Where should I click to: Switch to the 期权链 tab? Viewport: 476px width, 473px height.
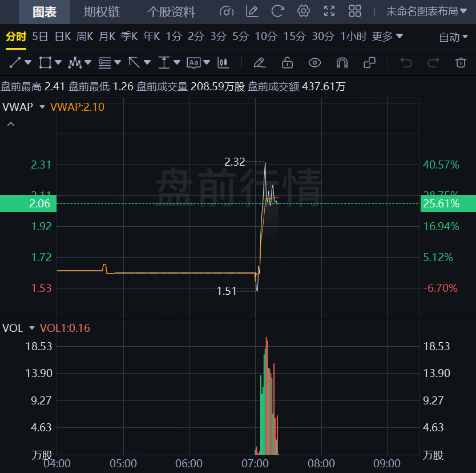pyautogui.click(x=102, y=11)
